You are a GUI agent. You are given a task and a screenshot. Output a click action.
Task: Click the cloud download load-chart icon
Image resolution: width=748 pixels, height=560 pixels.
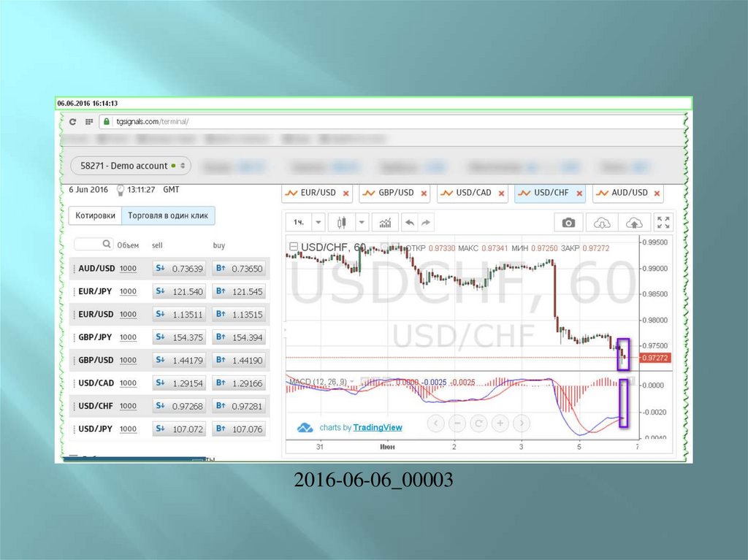point(602,223)
